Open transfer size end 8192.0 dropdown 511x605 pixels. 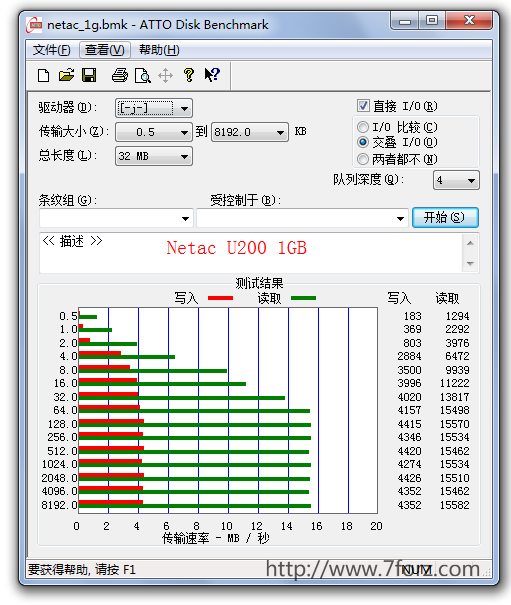pyautogui.click(x=250, y=132)
